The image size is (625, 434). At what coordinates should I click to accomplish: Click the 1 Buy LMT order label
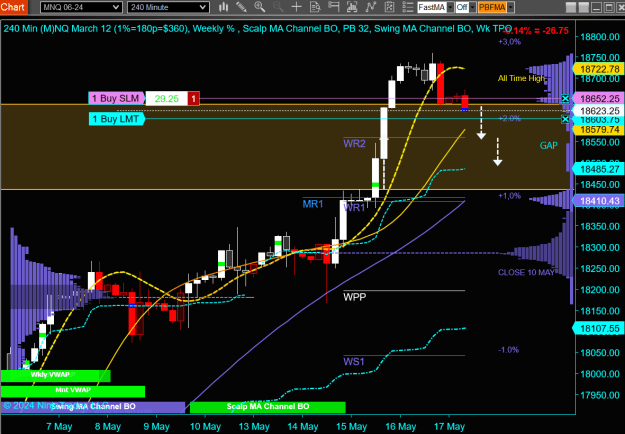pyautogui.click(x=116, y=119)
